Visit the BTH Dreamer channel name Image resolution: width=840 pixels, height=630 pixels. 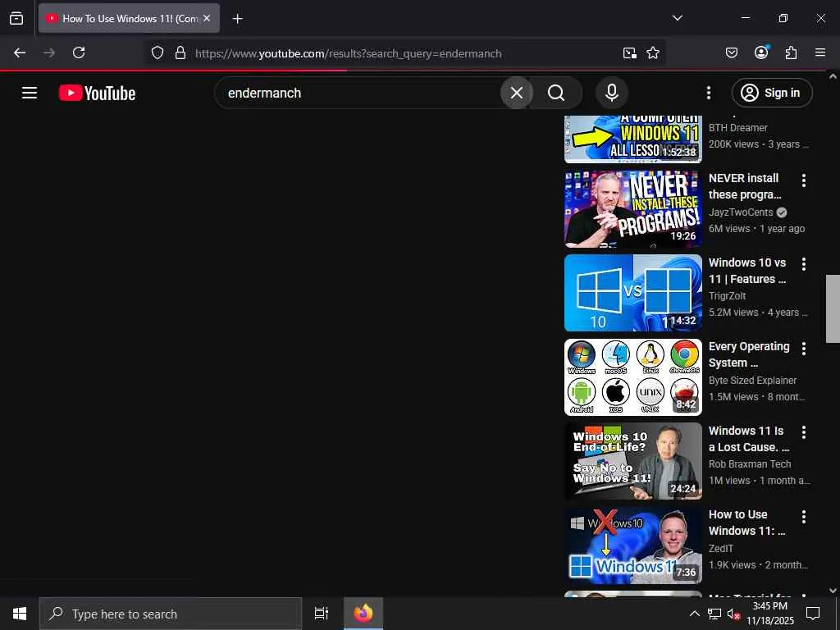pyautogui.click(x=738, y=127)
